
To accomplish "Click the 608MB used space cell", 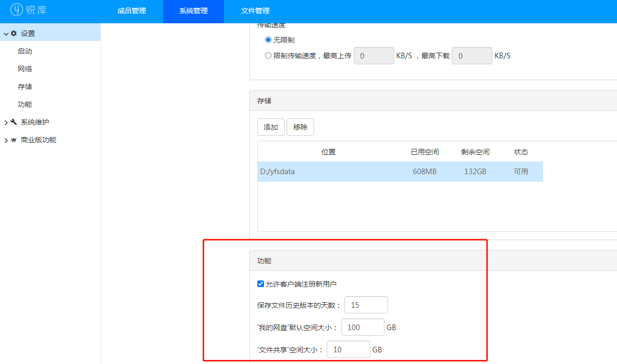I will pyautogui.click(x=425, y=172).
